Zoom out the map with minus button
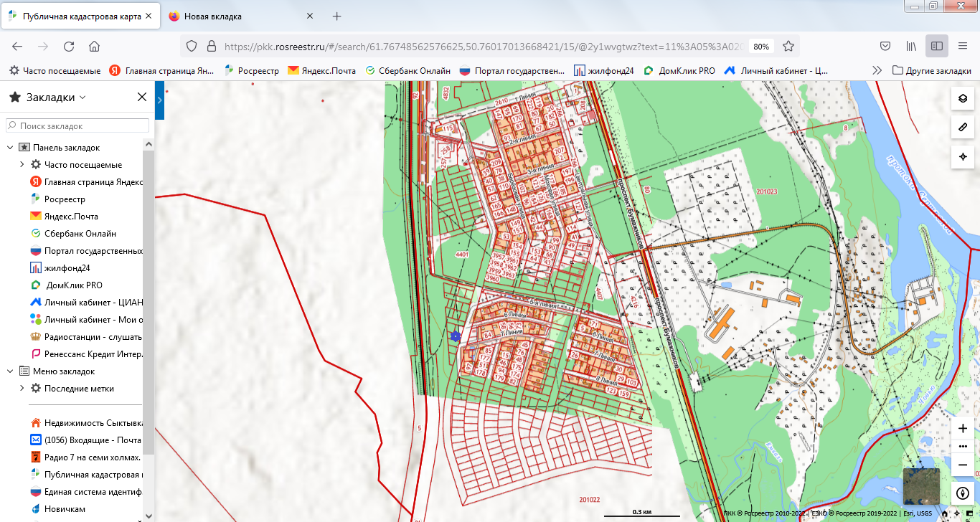The width and height of the screenshot is (980, 522). [x=962, y=465]
